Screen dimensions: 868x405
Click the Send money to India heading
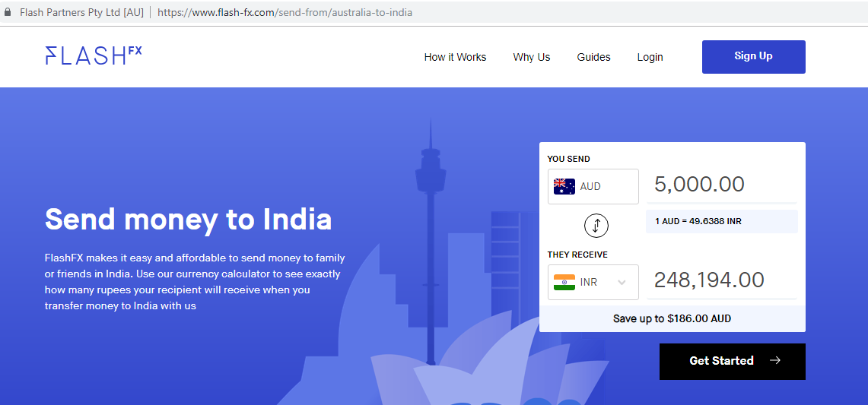188,219
